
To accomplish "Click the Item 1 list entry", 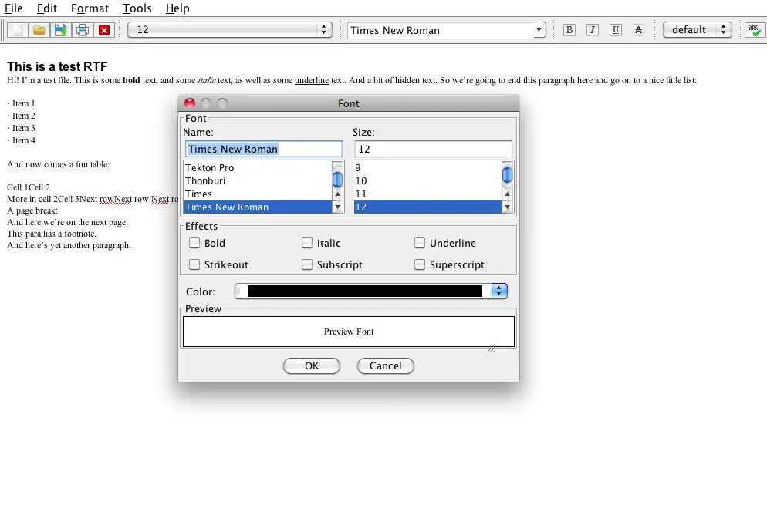I will click(21, 103).
